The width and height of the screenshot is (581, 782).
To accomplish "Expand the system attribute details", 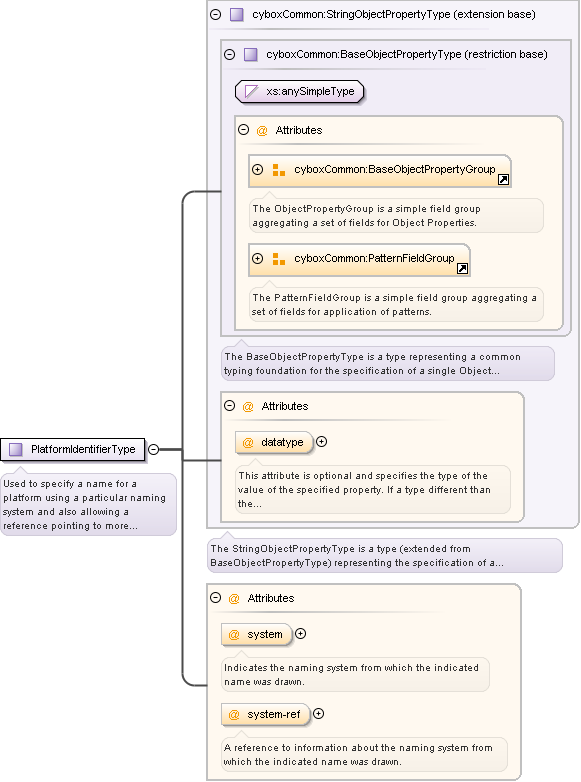I will [300, 634].
